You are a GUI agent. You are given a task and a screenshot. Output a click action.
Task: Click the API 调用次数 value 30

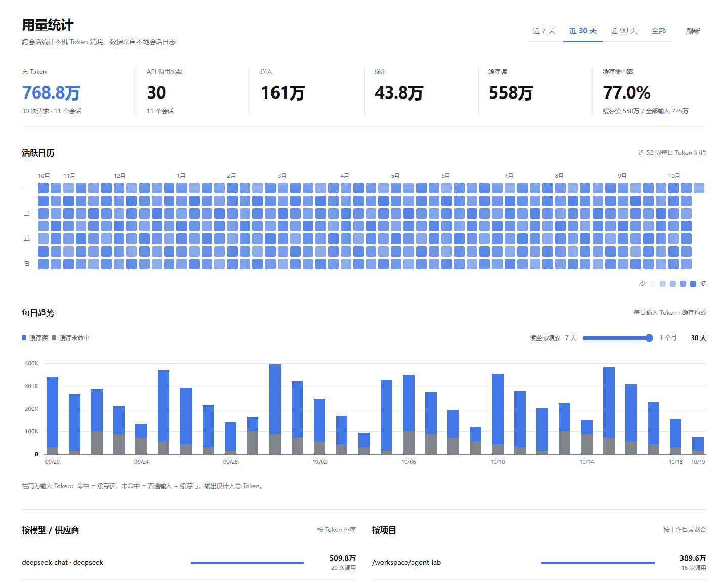click(156, 93)
